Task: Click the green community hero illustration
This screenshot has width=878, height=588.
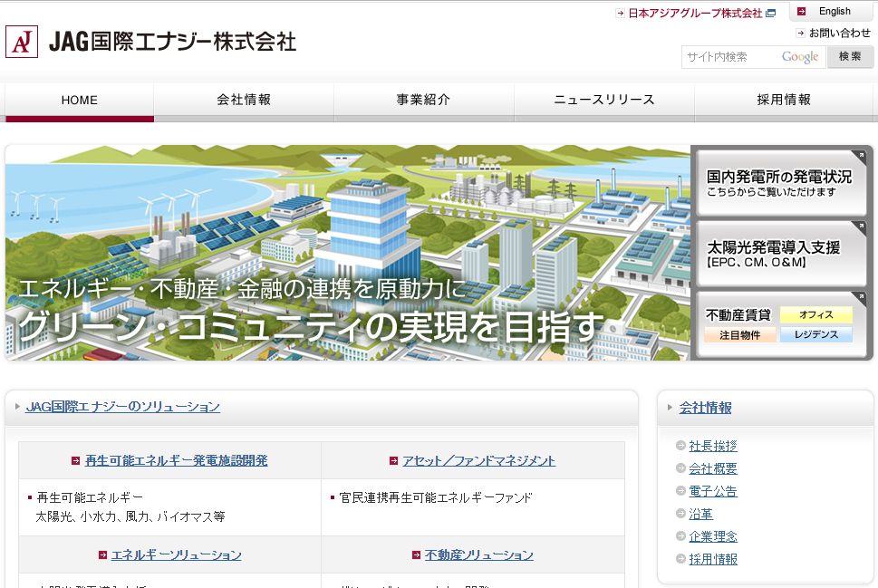Action: [x=348, y=253]
